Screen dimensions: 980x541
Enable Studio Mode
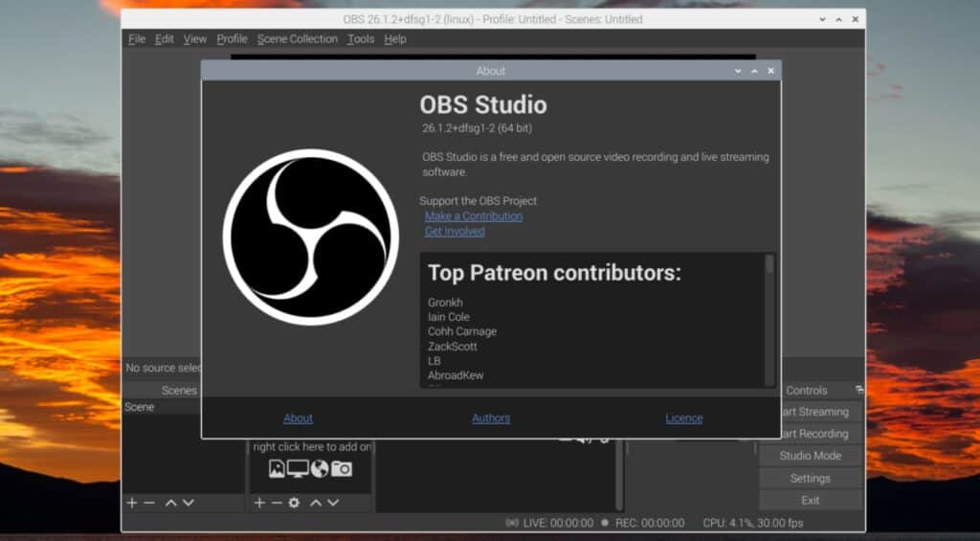(811, 456)
